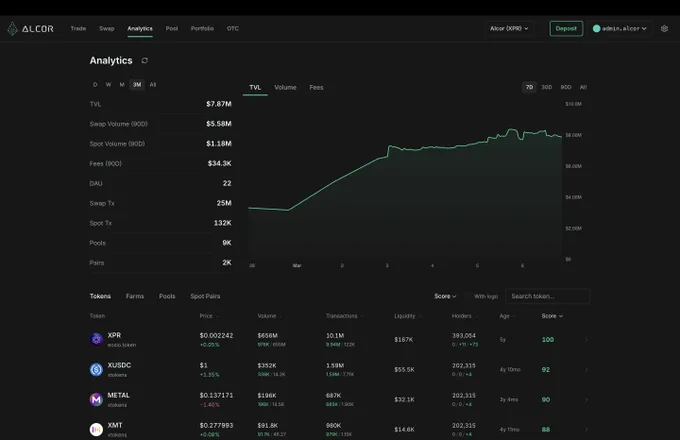Sort table by Liquidity column
Viewport: 680px width, 440px height.
(x=407, y=316)
